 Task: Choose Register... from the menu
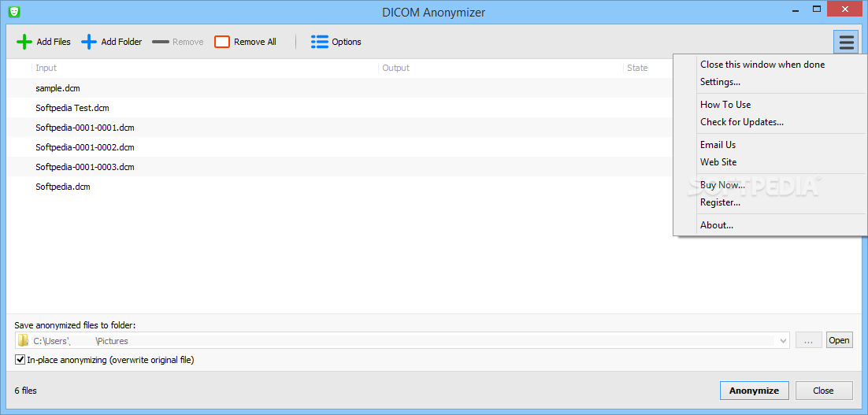pyautogui.click(x=720, y=202)
